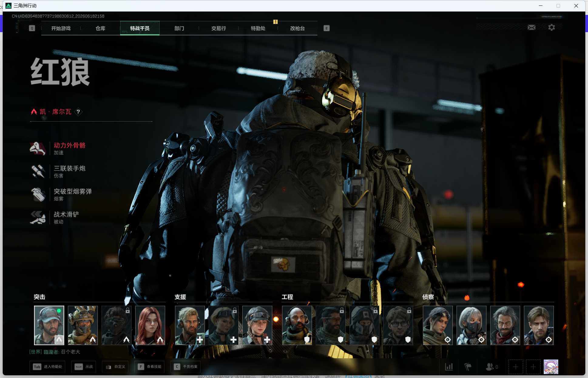
Task: Select the locked masked hooded 工程 operator
Action: [x=364, y=325]
